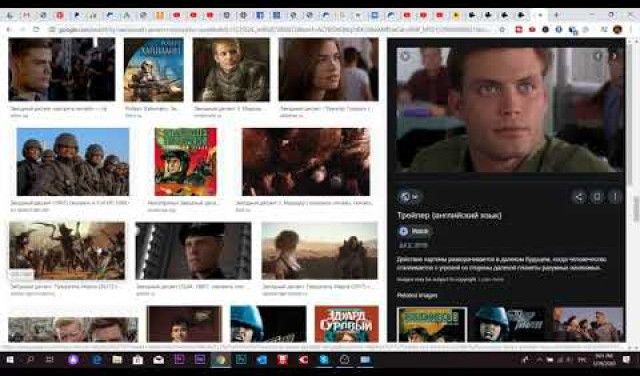Open the Хайнлайн book cover thumbnail
This screenshot has height=376, width=640.
(154, 69)
